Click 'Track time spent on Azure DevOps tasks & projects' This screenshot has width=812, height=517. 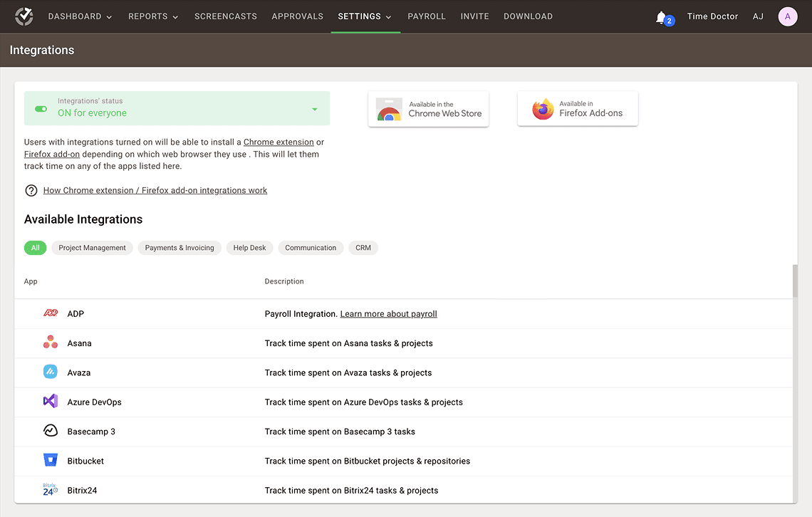coord(363,402)
